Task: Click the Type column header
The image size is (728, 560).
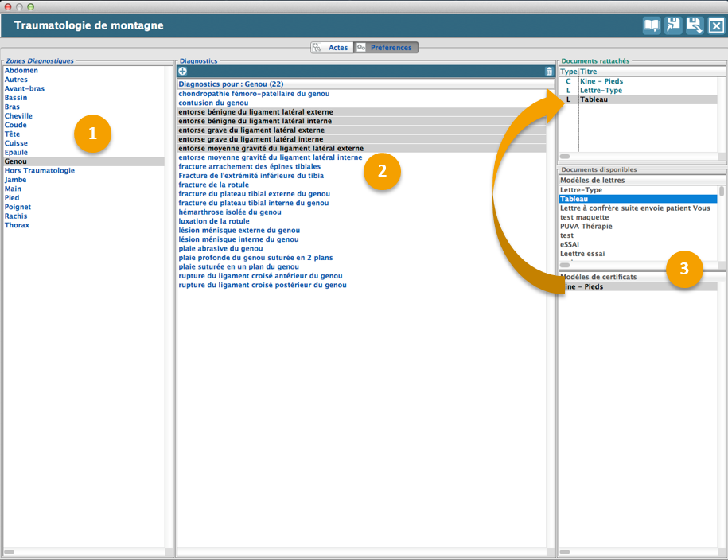Action: [x=568, y=72]
